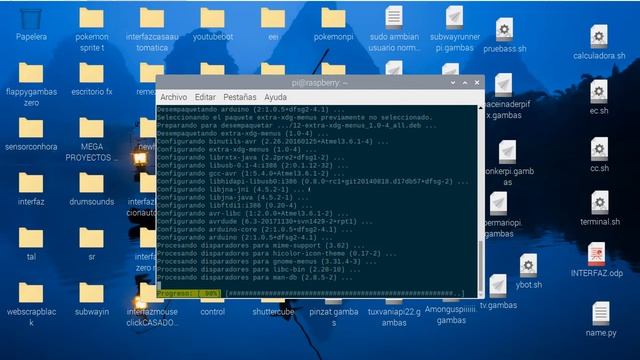Image resolution: width=640 pixels, height=360 pixels.
Task: Open the INTERFAZ.odp presentation file
Action: pyautogui.click(x=596, y=254)
